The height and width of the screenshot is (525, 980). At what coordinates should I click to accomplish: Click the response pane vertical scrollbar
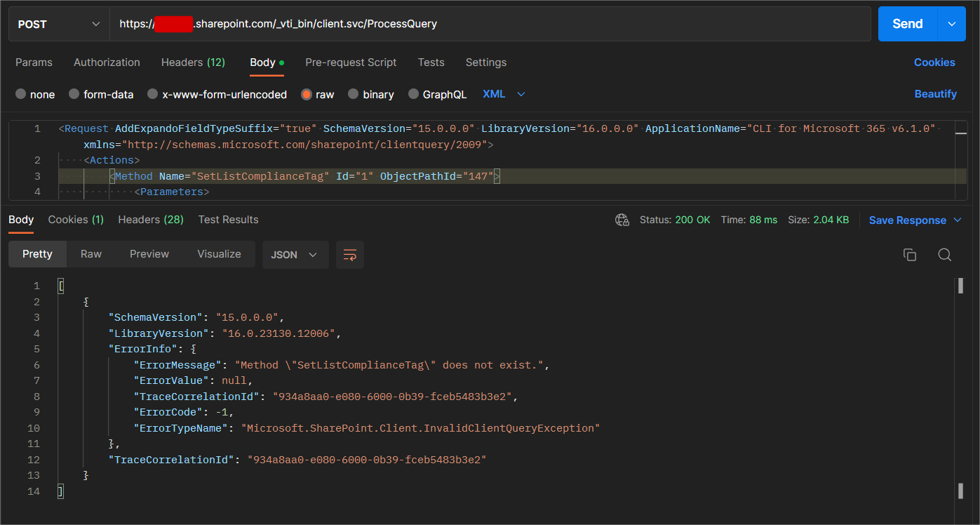click(959, 389)
